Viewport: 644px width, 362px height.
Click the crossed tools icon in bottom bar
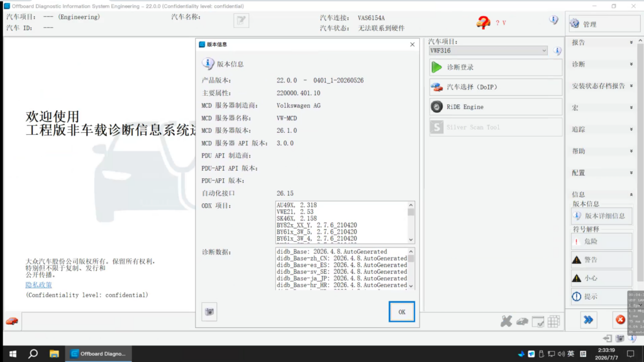click(x=506, y=321)
